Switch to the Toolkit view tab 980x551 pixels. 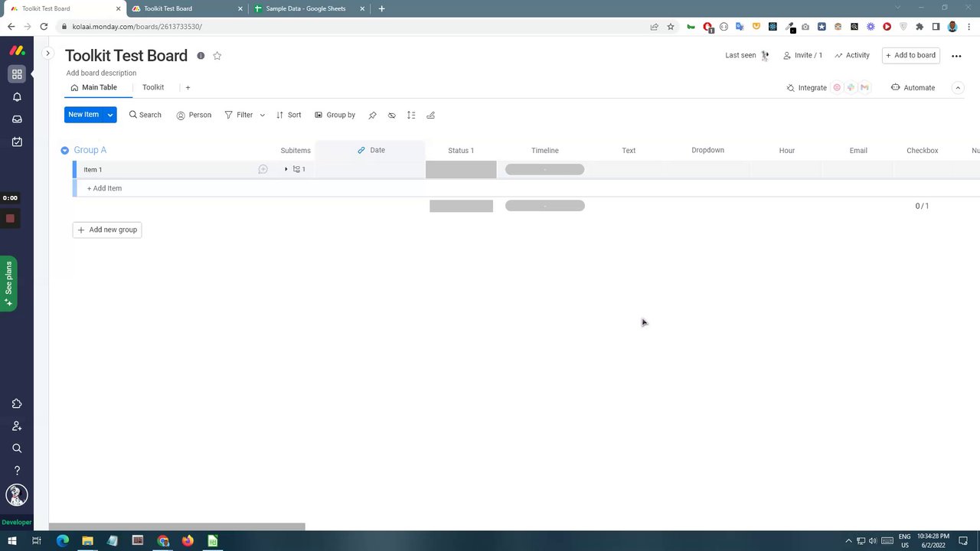pos(153,88)
